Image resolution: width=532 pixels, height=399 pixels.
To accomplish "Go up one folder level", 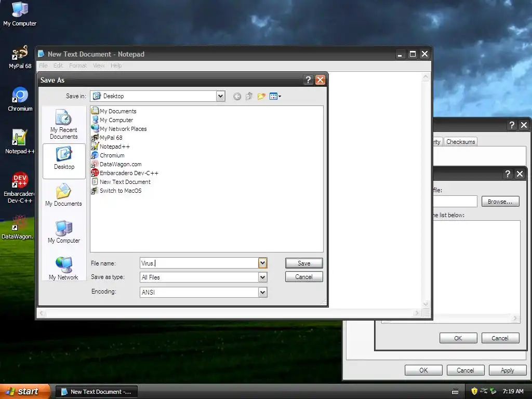I will tap(249, 96).
